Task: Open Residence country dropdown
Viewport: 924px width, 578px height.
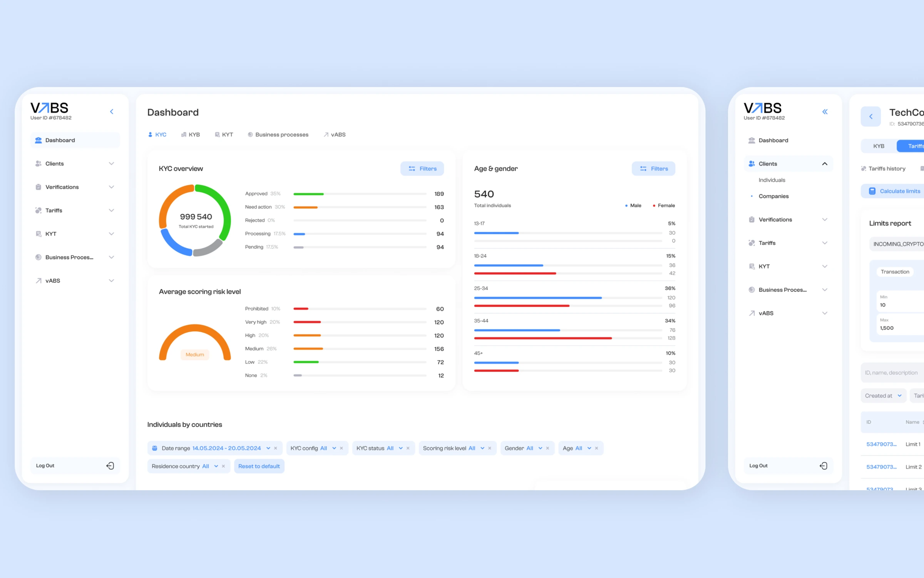Action: coord(216,466)
